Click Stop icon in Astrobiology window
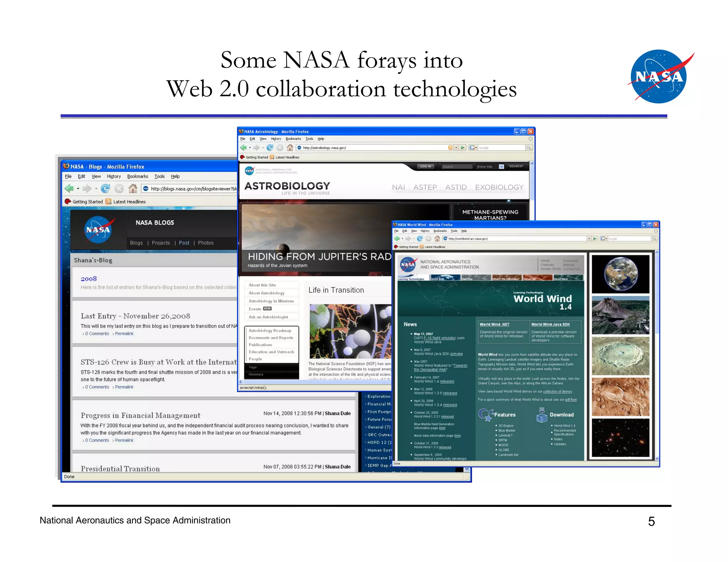 (x=280, y=148)
